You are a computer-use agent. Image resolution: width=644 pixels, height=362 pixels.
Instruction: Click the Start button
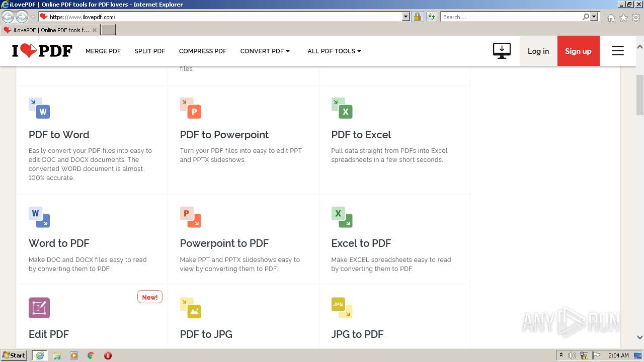pos(14,355)
